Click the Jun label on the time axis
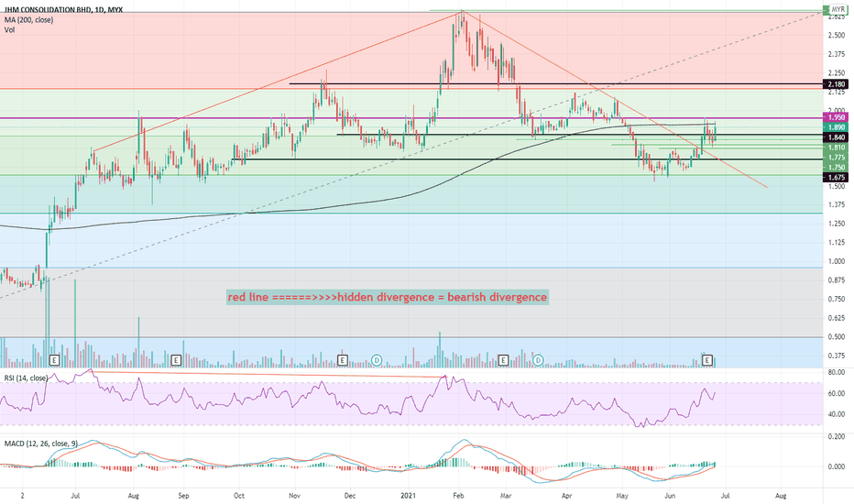 (670, 495)
